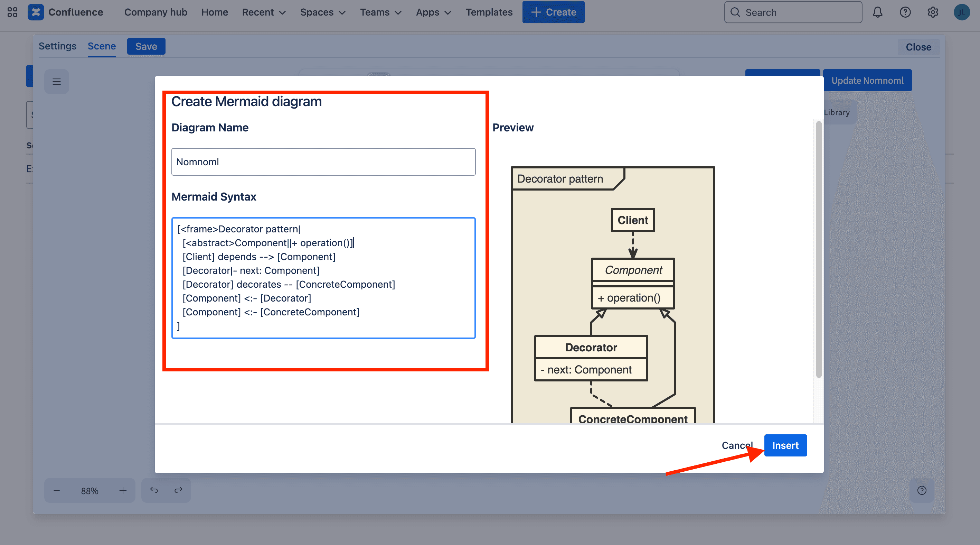This screenshot has height=545, width=980.
Task: Click Insert to add the diagram
Action: click(785, 445)
